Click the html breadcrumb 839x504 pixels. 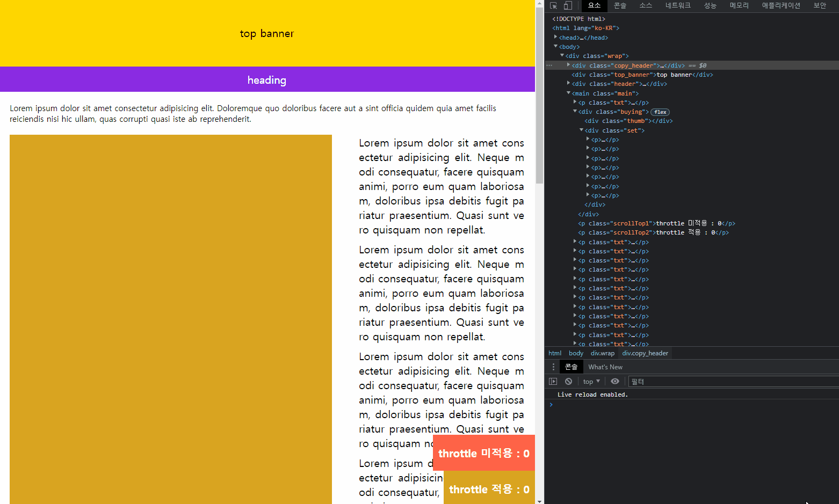click(555, 353)
